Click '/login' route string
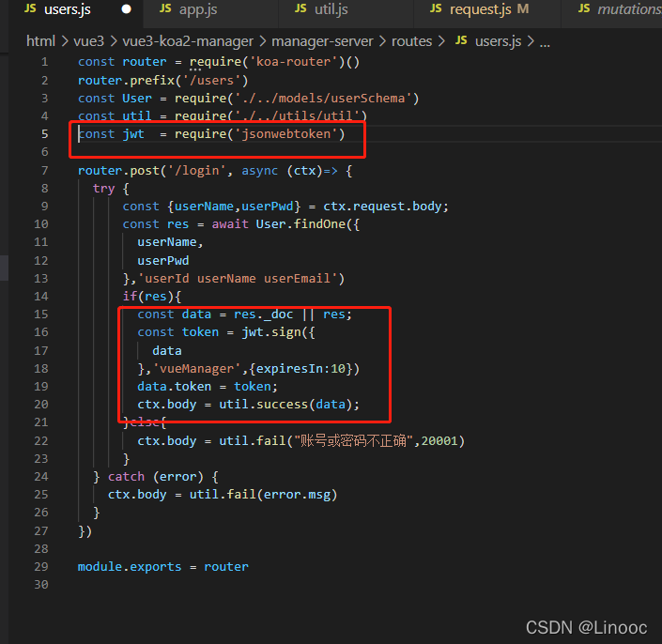662x644 pixels. (x=197, y=171)
